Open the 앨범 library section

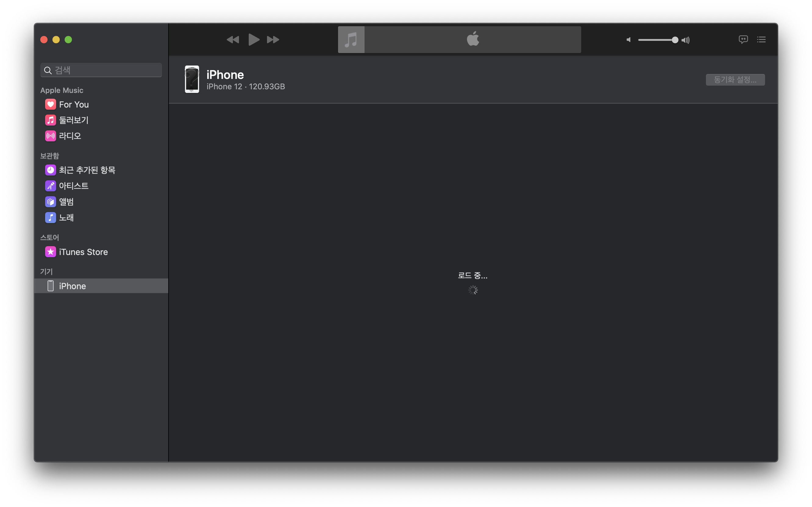pos(66,201)
